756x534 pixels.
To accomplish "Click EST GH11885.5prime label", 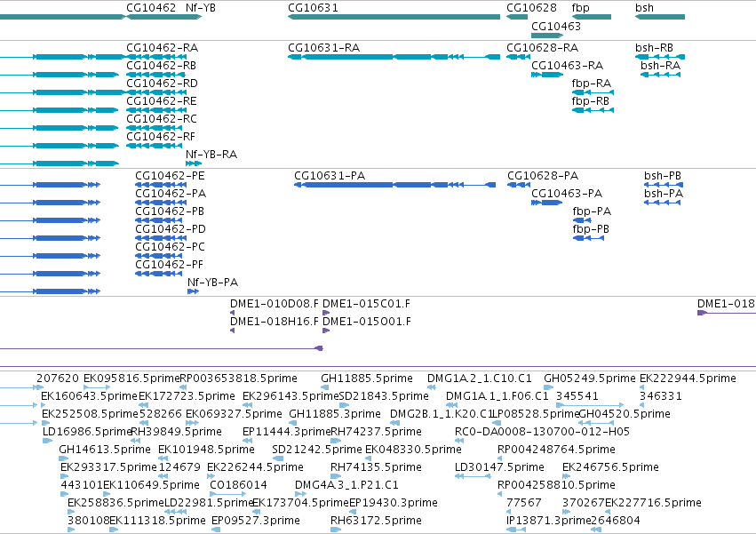I will click(x=367, y=379).
